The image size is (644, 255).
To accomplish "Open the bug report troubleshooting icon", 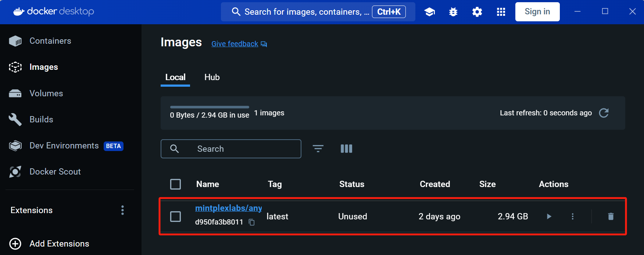I will click(x=453, y=11).
